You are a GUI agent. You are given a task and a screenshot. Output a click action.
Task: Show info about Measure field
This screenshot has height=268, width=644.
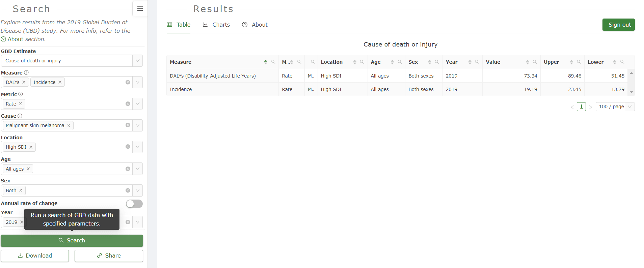point(26,72)
